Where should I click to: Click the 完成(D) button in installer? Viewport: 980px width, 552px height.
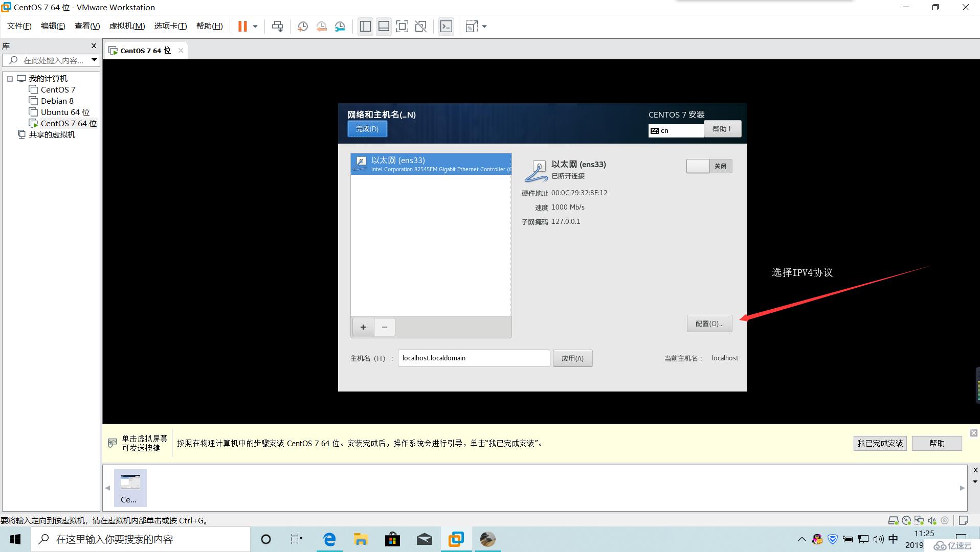pos(367,129)
